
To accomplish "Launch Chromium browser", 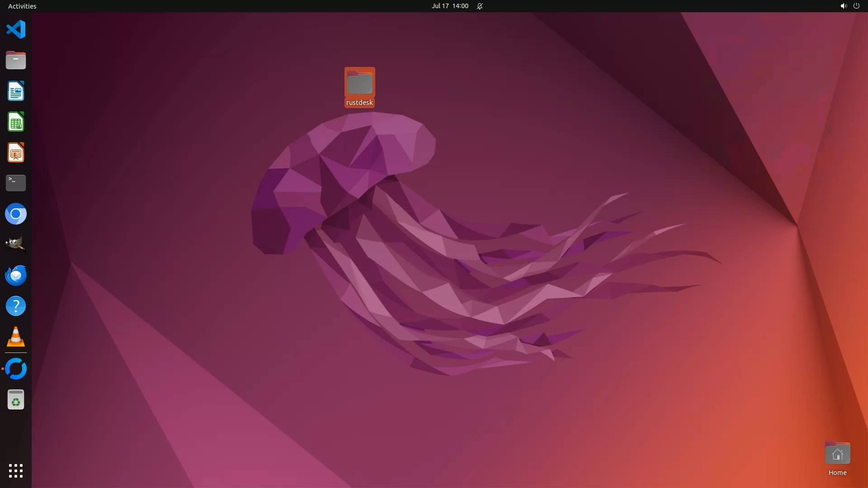I will click(x=16, y=214).
